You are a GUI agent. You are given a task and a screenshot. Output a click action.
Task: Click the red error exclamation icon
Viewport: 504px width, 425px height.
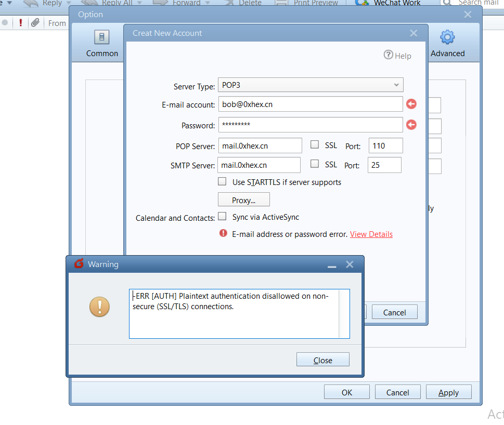coord(224,234)
